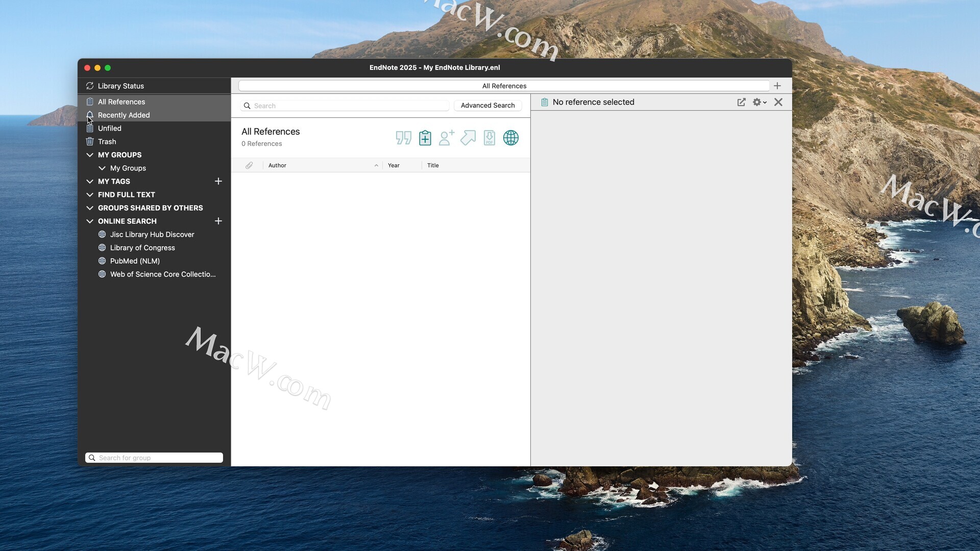Collapse the ONLINE SEARCH section
The width and height of the screenshot is (980, 551).
point(90,221)
